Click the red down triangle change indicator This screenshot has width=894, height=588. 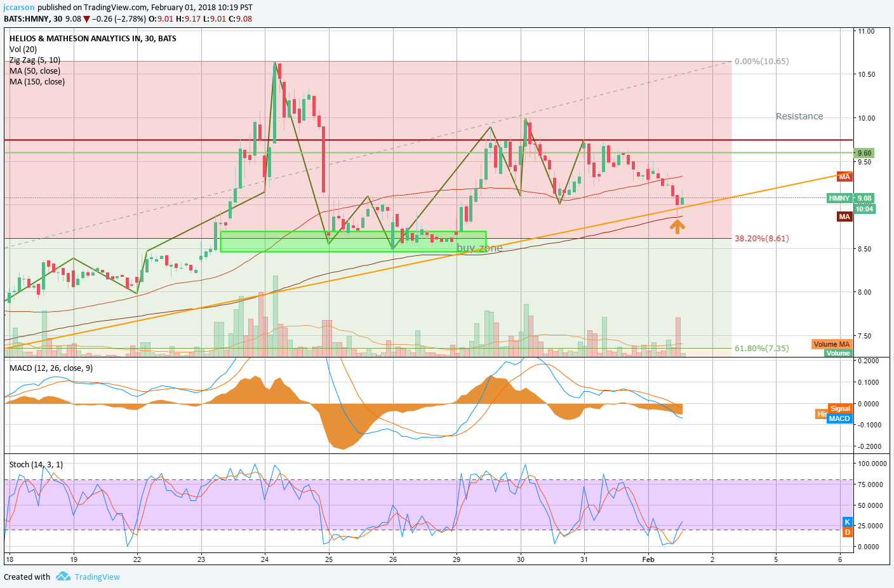(x=86, y=19)
